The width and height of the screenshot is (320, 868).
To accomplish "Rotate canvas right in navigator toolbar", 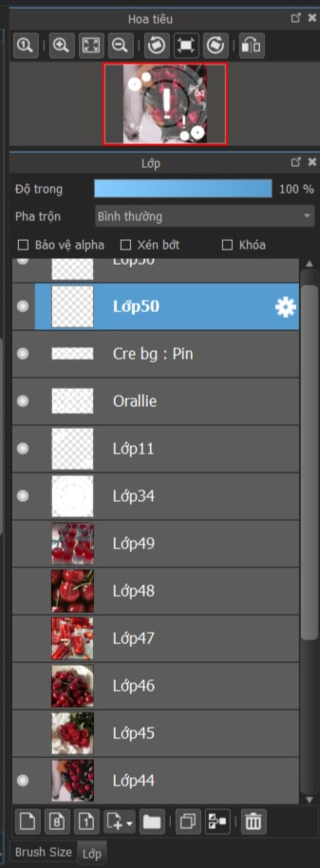I will (x=216, y=45).
